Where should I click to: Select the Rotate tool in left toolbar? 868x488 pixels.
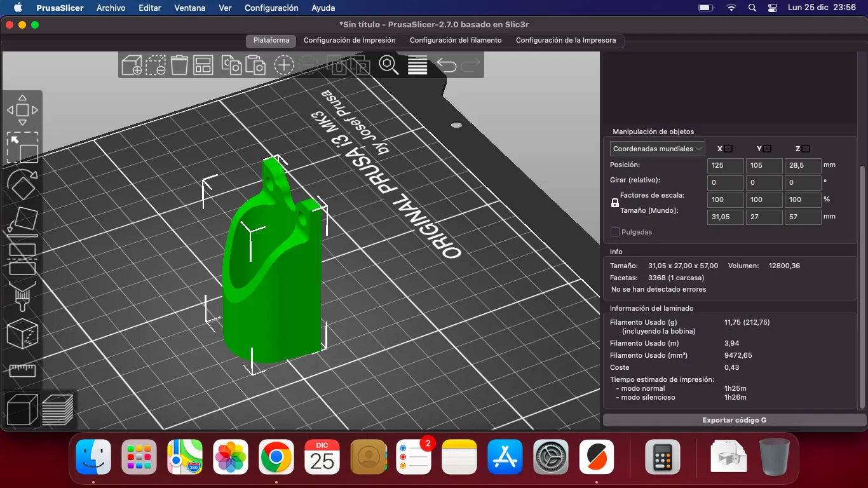[x=22, y=185]
